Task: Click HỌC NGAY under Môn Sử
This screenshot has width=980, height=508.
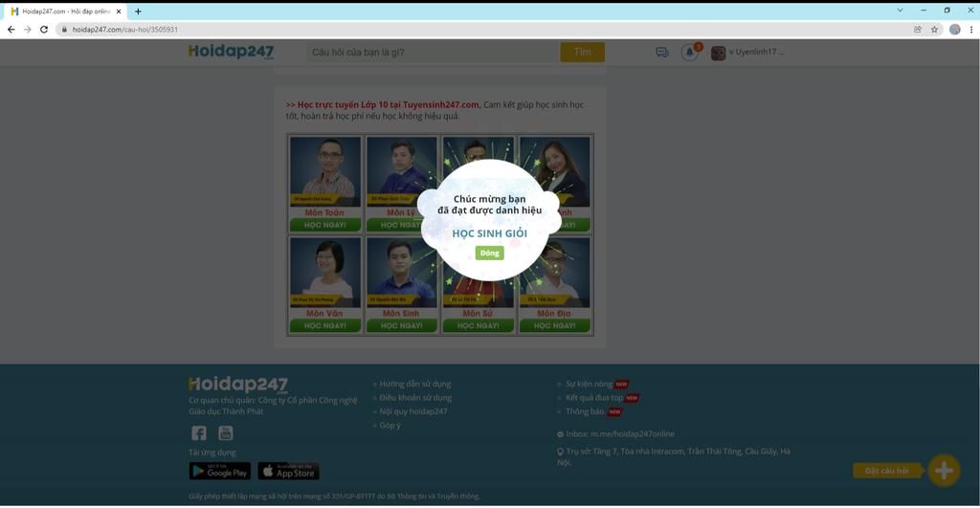Action: tap(479, 325)
